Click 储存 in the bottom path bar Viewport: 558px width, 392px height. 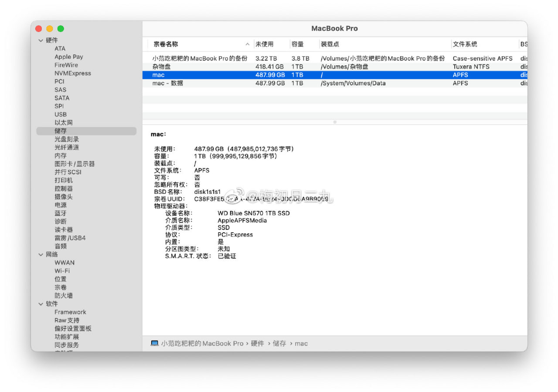[279, 343]
